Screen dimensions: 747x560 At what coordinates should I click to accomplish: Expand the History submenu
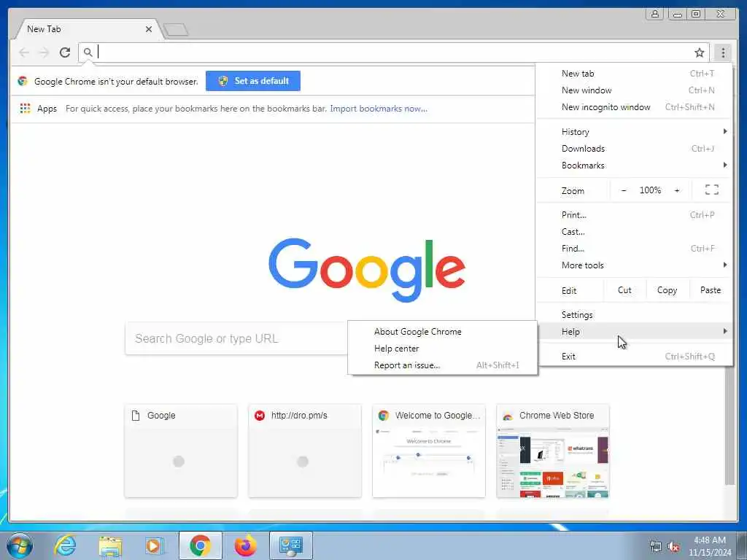pyautogui.click(x=634, y=132)
